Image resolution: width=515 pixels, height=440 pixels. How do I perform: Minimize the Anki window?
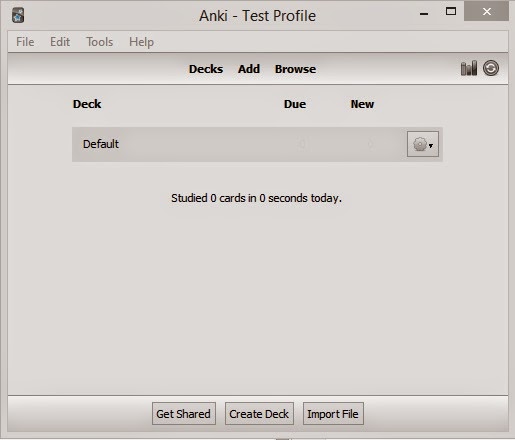(424, 13)
